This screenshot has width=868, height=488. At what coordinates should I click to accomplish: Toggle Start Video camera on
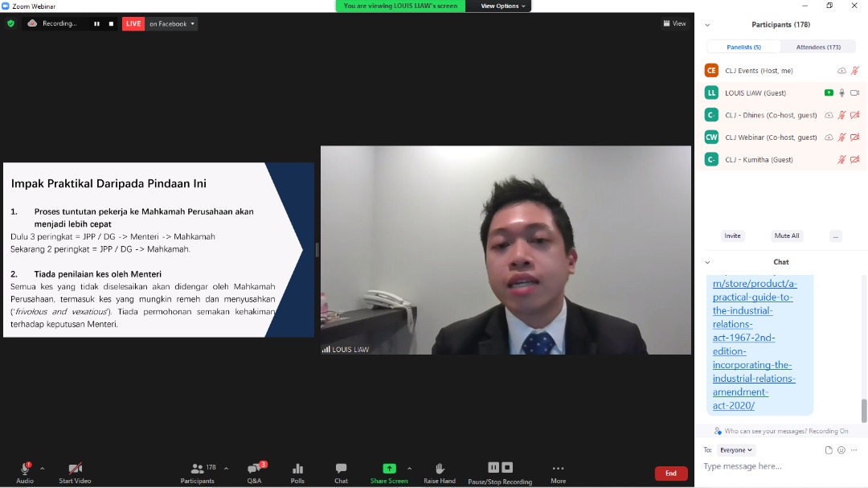point(75,470)
